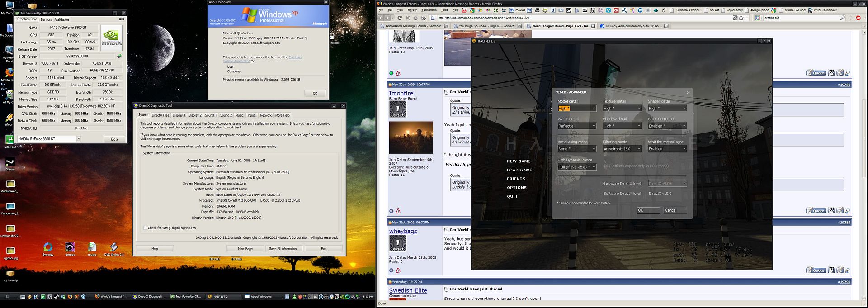Image resolution: width=868 pixels, height=308 pixels.
Task: Click OK in the Video Advanced dialog
Action: click(648, 210)
